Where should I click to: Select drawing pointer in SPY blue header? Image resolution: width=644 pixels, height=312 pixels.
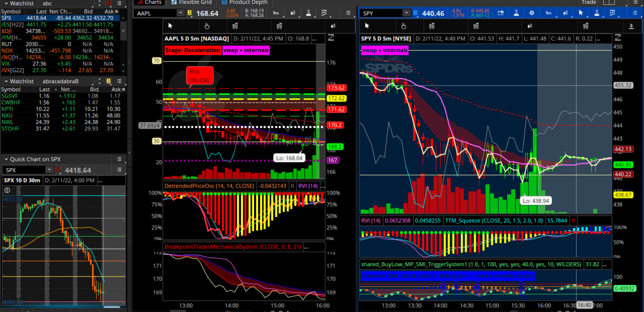[x=581, y=13]
